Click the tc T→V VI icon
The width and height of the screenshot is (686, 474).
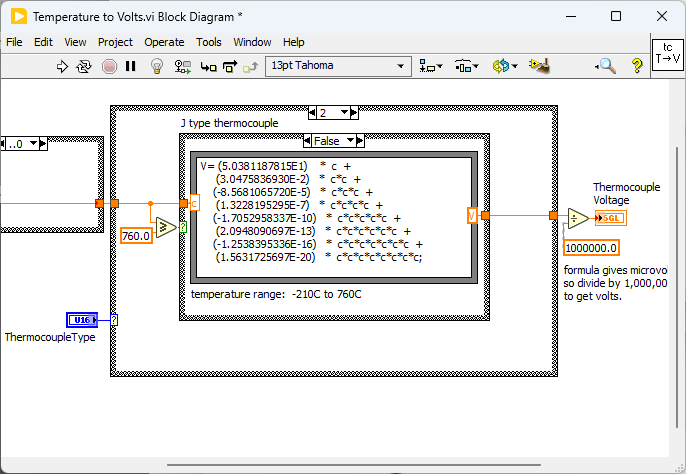tap(668, 55)
